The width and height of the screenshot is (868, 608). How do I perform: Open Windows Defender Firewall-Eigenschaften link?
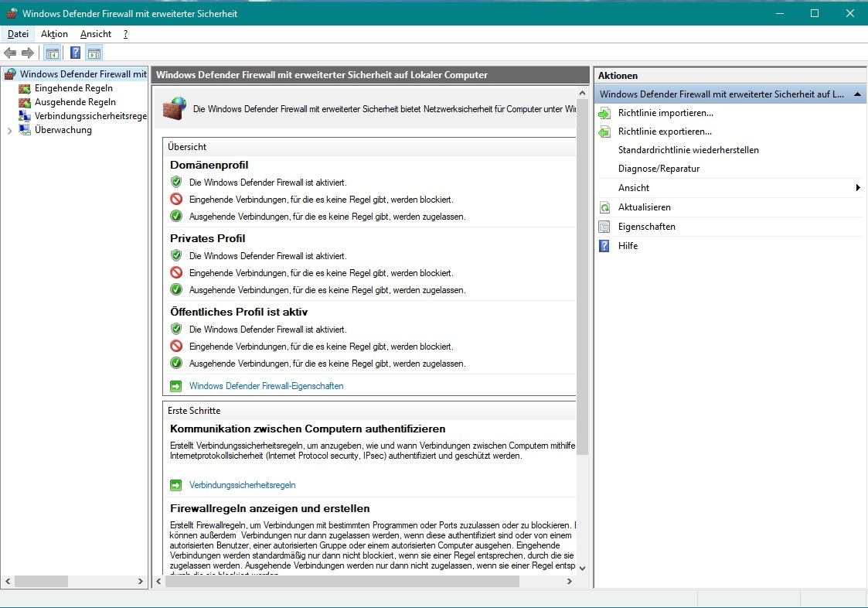pos(266,386)
